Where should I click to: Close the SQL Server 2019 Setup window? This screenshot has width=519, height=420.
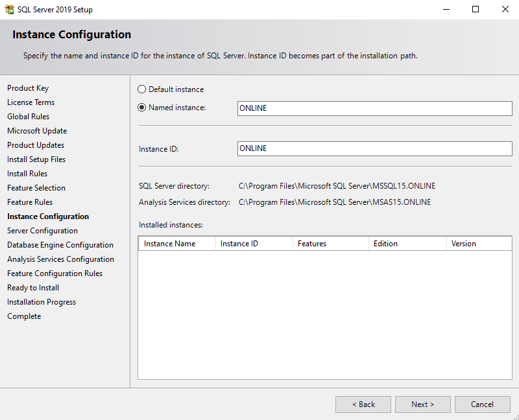click(505, 10)
